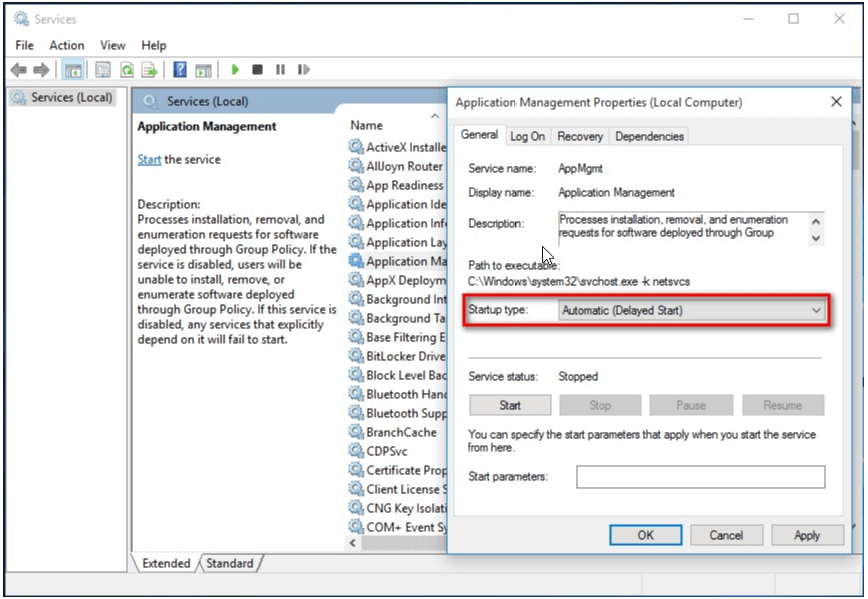Click the greyed Pause button in dialog
868x599 pixels.
pos(691,405)
